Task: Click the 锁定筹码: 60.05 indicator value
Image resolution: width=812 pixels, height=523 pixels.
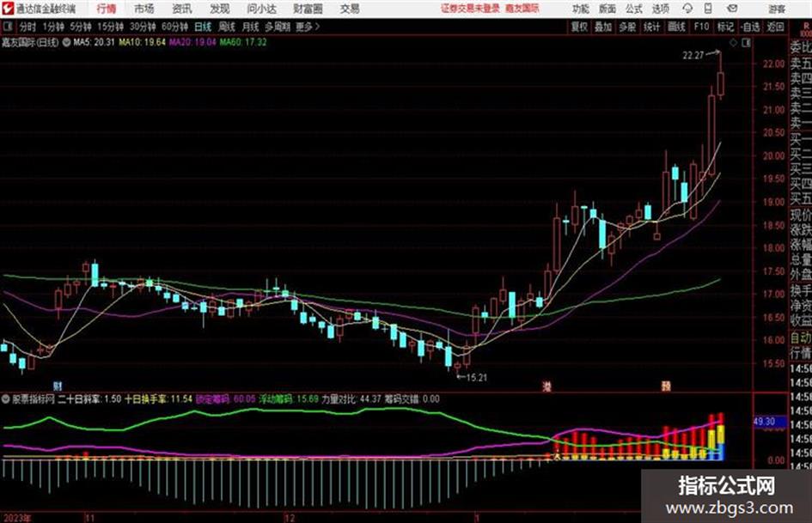Action: 225,399
